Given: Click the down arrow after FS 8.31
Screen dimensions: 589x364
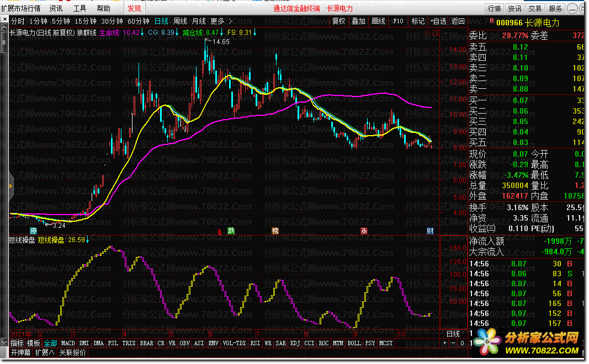Looking at the screenshot, I should [254, 33].
